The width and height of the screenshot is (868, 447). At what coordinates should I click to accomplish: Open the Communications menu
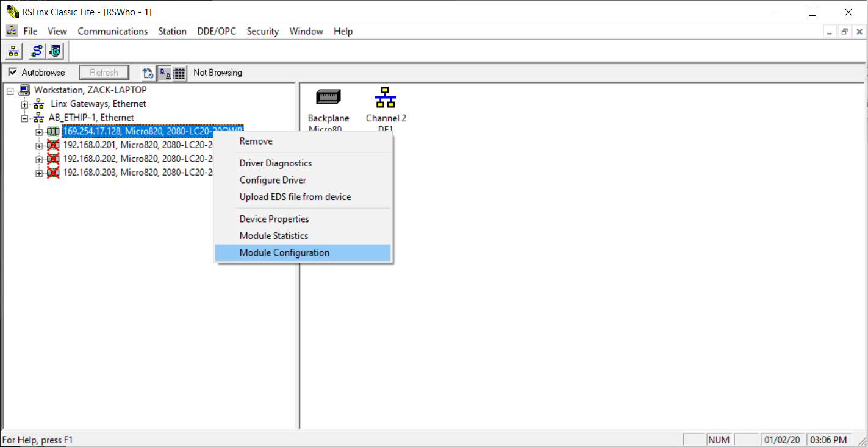[113, 31]
